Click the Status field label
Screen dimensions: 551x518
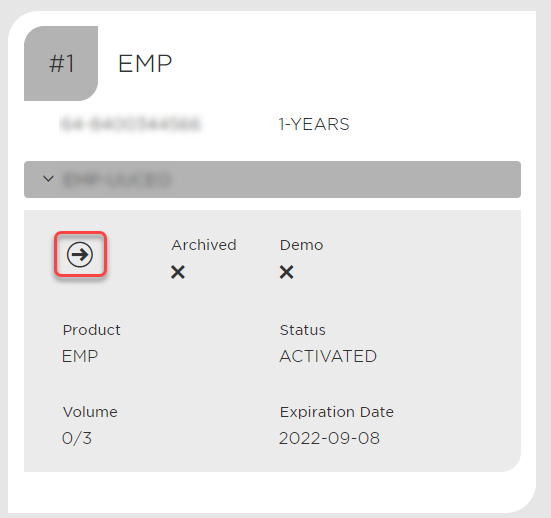(302, 330)
